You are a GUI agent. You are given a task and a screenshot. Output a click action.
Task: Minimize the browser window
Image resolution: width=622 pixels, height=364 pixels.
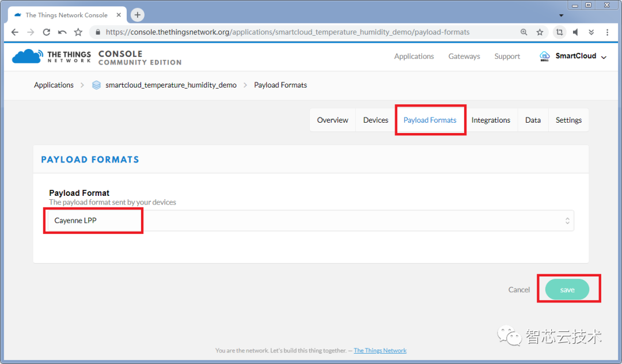tap(575, 6)
